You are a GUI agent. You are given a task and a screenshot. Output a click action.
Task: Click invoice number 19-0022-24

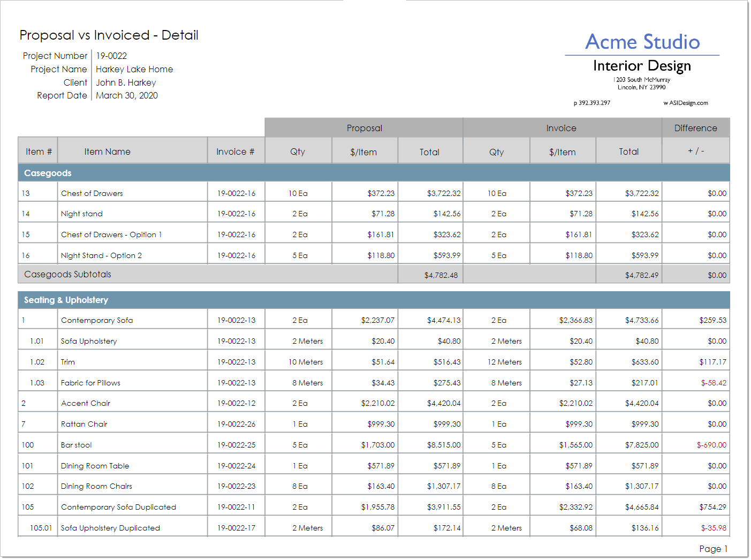(236, 466)
